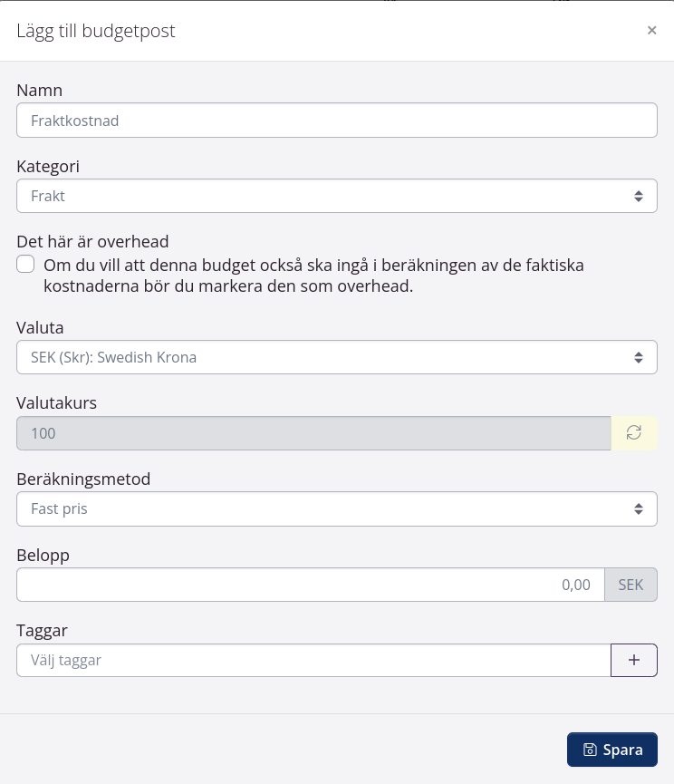The width and height of the screenshot is (674, 784).
Task: Click the Lägg till budgetpost title
Action: coord(96,31)
